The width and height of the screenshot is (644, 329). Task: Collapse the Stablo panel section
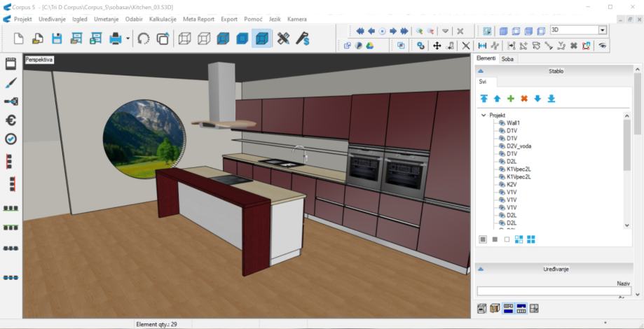coord(481,71)
